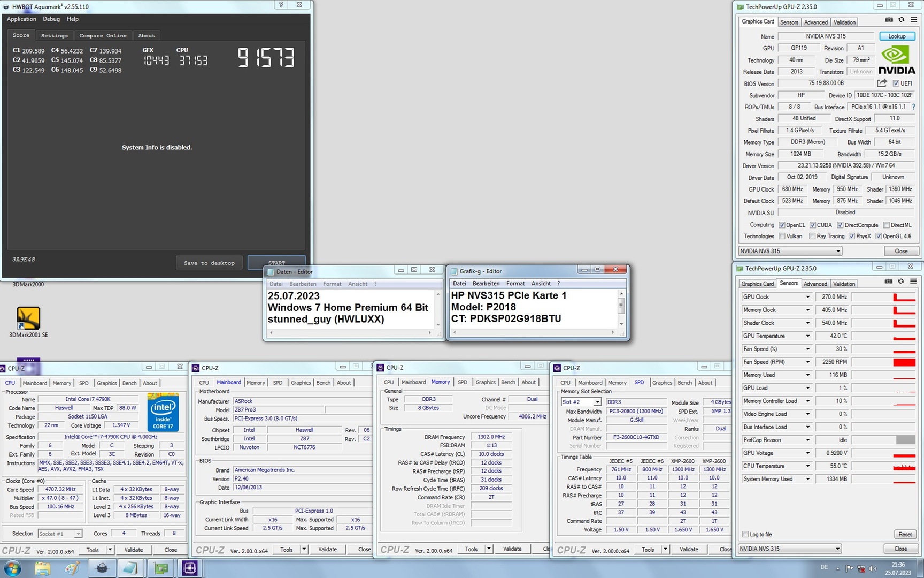Toggle the Ray Tracing checkbox

[812, 236]
